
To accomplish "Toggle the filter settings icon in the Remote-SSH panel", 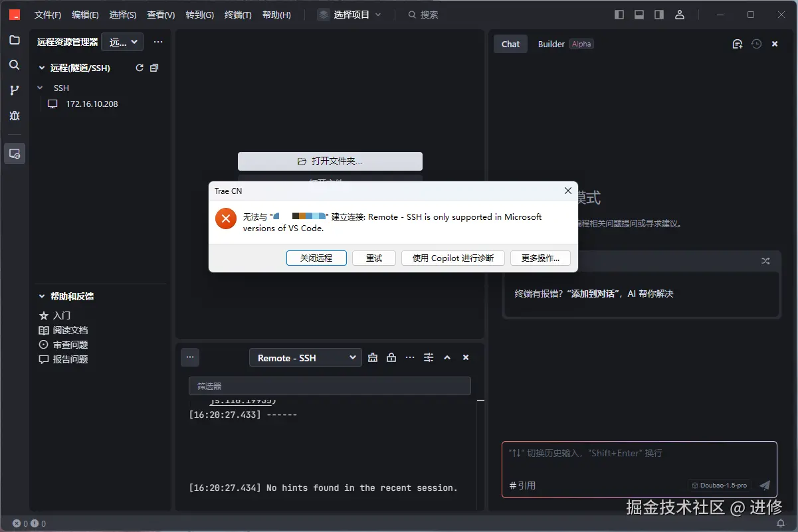I will click(x=429, y=357).
